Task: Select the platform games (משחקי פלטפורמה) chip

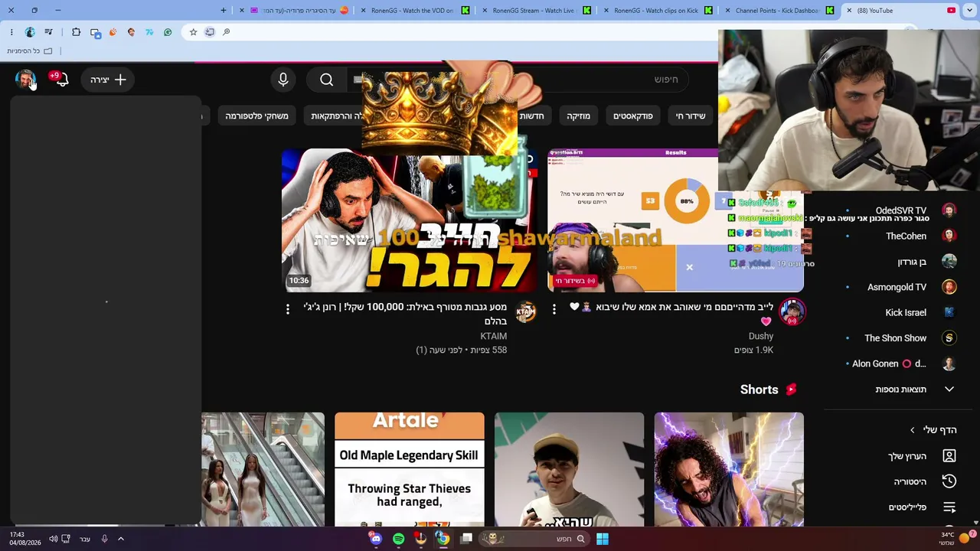Action: [256, 116]
